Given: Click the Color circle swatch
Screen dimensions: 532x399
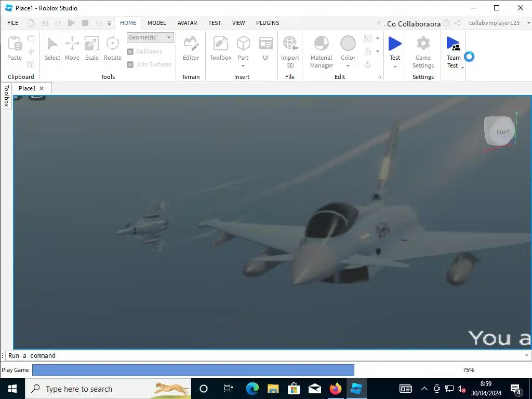Looking at the screenshot, I should pos(348,44).
